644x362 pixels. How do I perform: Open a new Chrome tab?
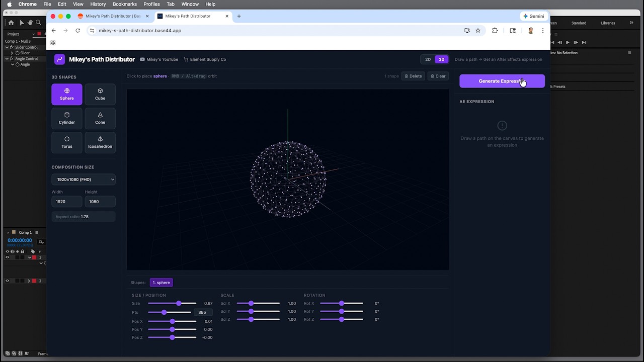239,16
